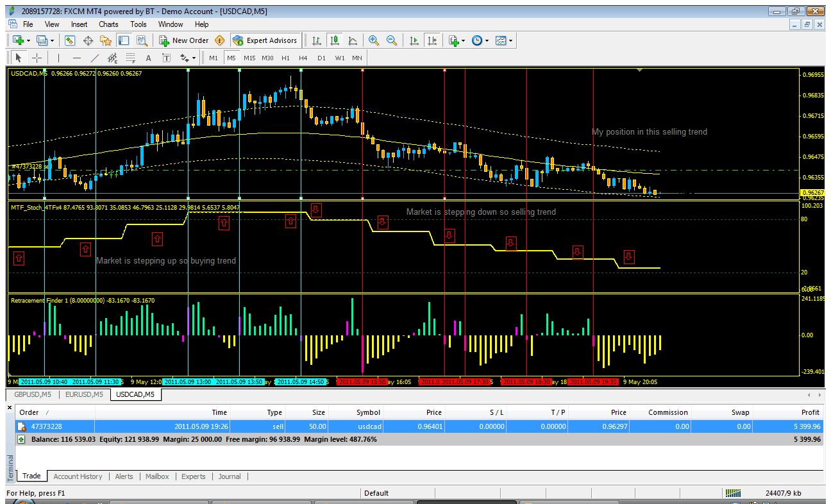Open the Data Window crosshair-circle icon
The image size is (831, 504).
coord(88,40)
